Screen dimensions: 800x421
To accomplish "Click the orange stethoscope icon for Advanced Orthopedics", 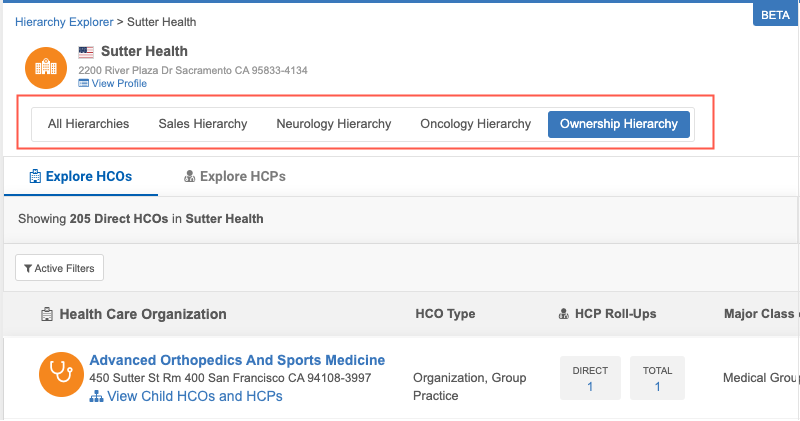I will click(x=61, y=375).
